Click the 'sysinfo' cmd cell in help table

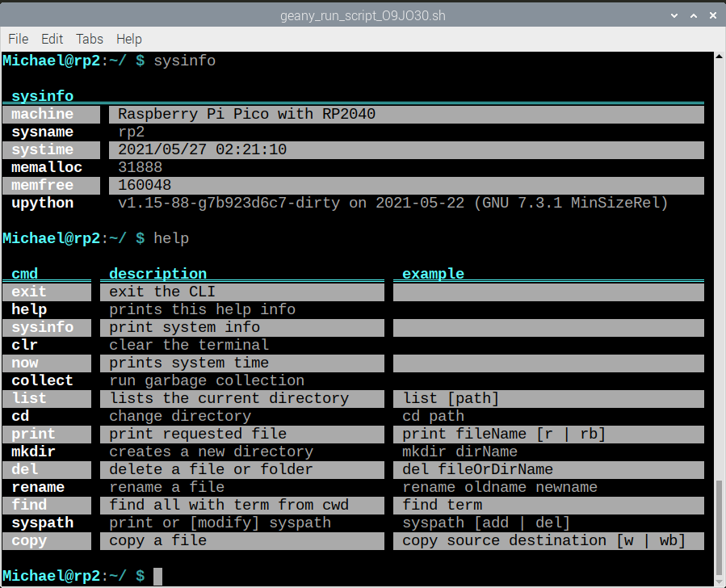(42, 327)
